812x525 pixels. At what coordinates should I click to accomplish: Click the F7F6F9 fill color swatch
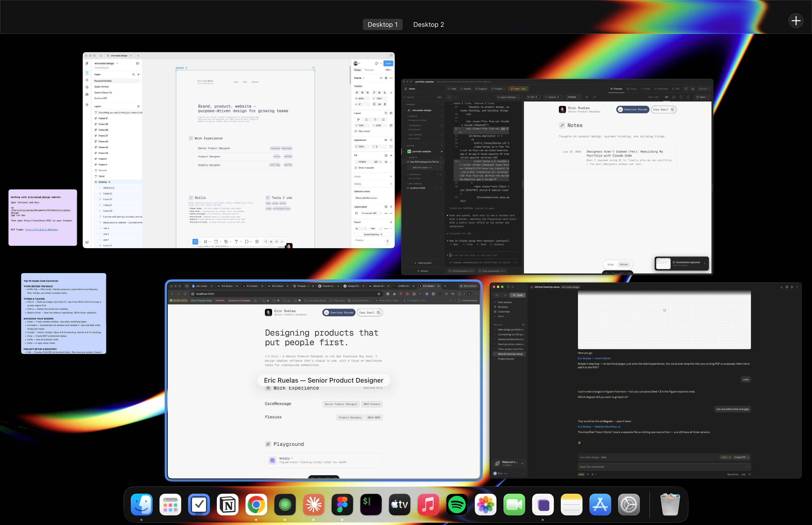[356, 162]
